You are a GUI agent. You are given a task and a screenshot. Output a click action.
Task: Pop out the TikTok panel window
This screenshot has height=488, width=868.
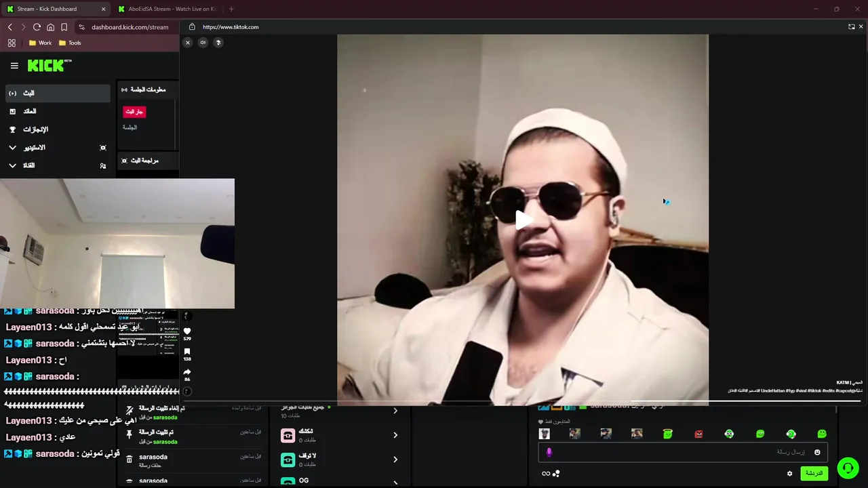[851, 27]
